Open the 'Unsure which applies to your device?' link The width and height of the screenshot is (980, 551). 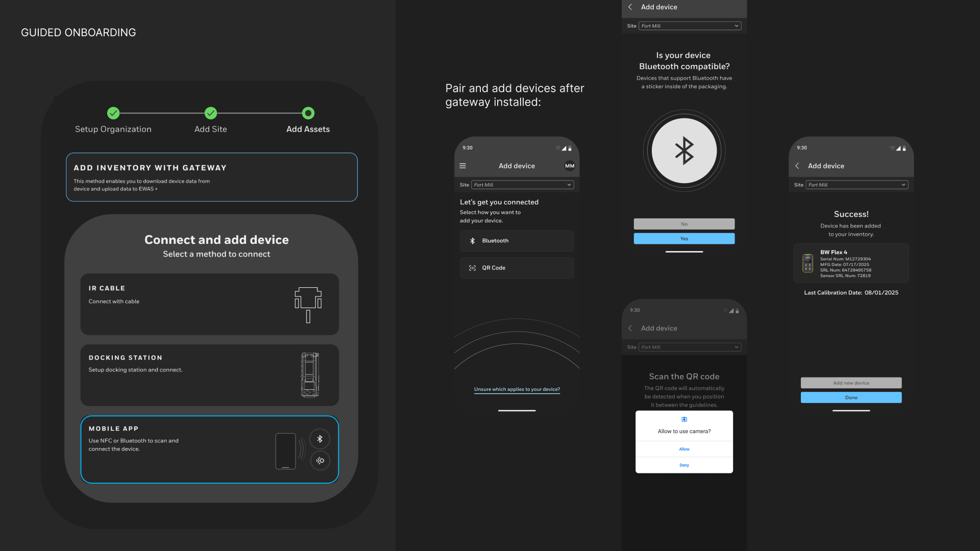point(517,389)
